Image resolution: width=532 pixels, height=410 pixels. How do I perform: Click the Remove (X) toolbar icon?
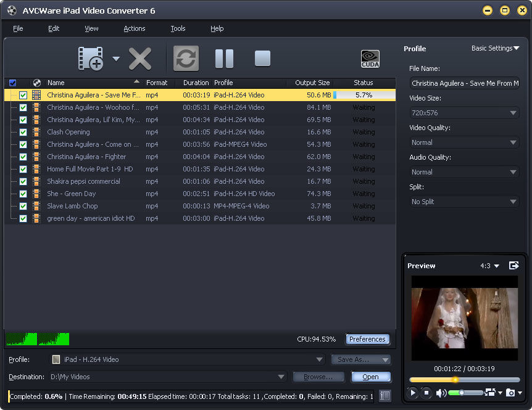(140, 59)
